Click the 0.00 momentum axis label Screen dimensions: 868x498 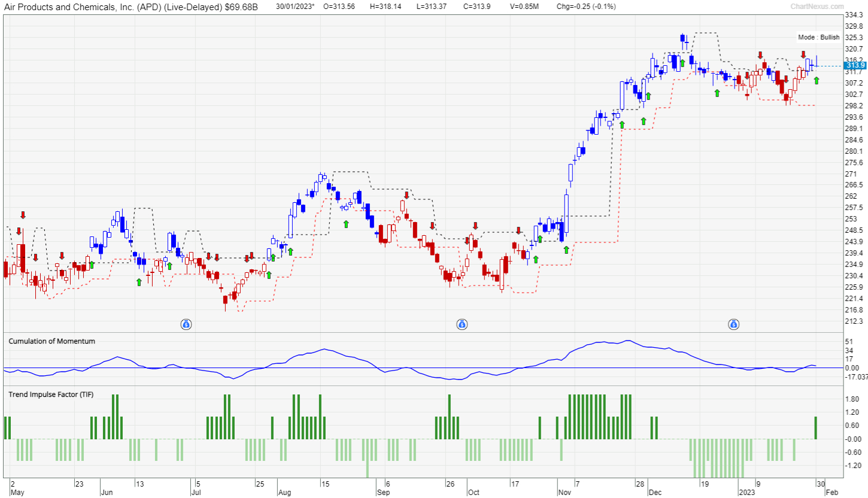click(x=851, y=368)
